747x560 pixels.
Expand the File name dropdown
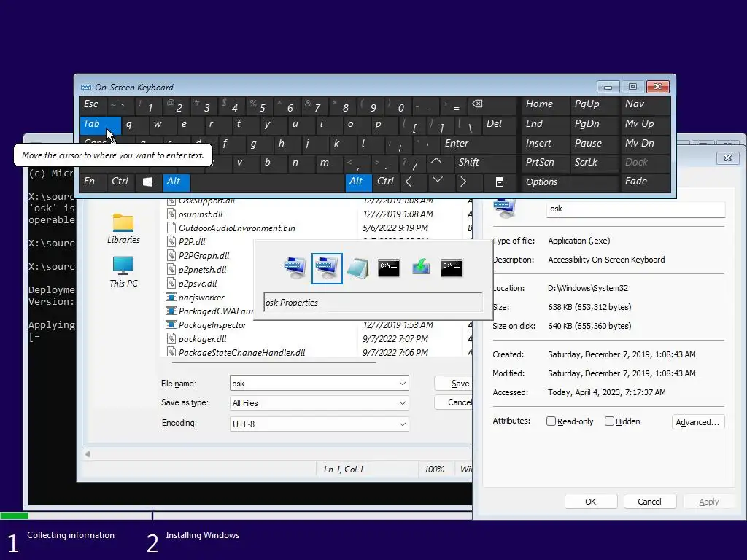click(403, 384)
